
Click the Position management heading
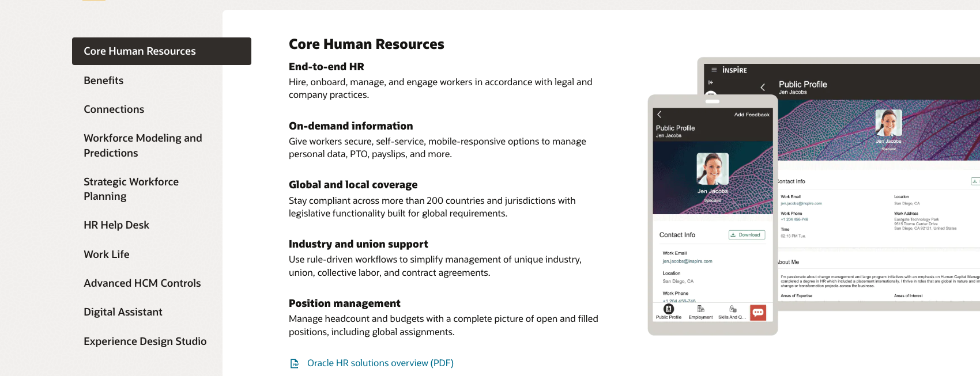coord(344,303)
